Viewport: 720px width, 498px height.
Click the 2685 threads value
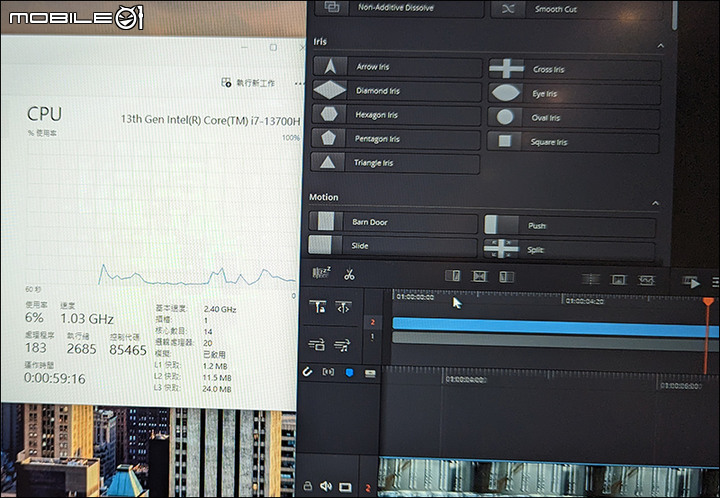point(81,349)
